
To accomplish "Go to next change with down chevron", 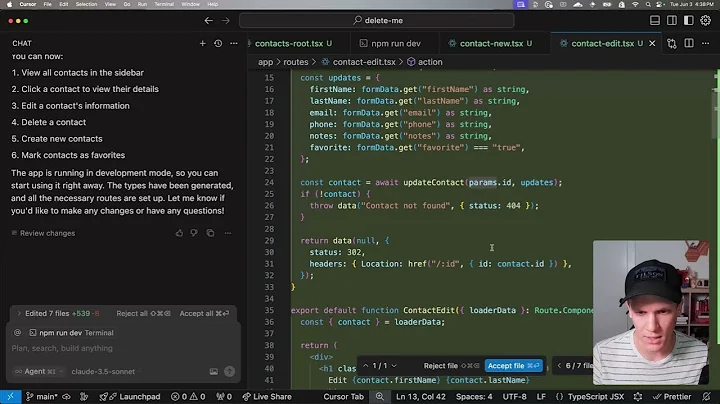I will click(x=394, y=366).
